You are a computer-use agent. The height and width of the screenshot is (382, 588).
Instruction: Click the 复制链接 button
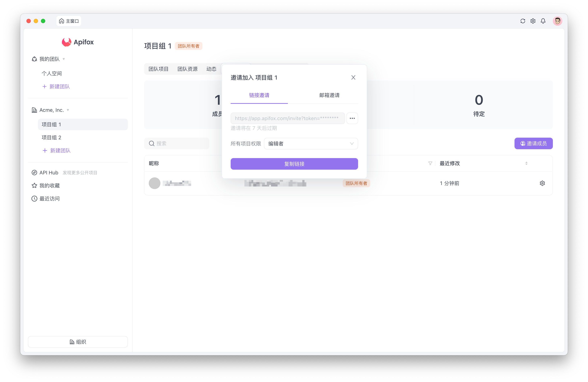coord(294,164)
